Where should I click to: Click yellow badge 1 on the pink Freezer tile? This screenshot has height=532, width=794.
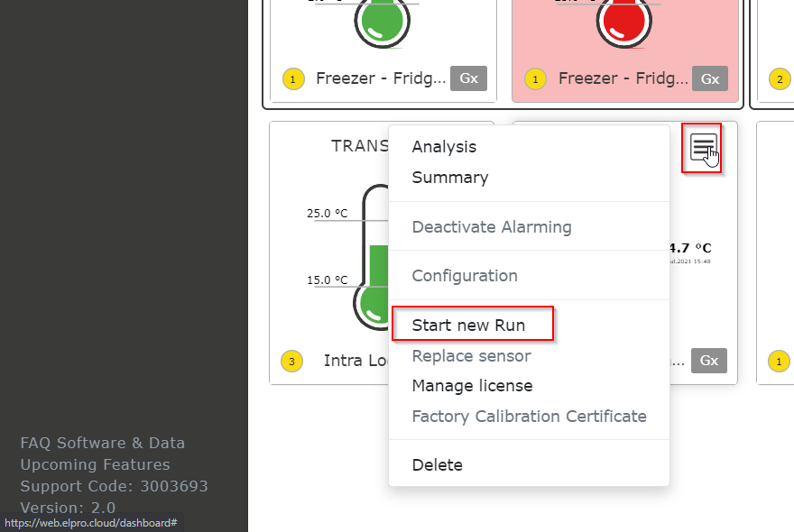tap(535, 79)
